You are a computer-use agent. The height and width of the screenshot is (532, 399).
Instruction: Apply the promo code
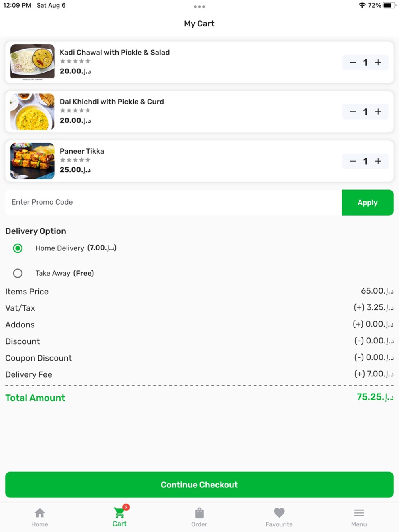click(367, 203)
